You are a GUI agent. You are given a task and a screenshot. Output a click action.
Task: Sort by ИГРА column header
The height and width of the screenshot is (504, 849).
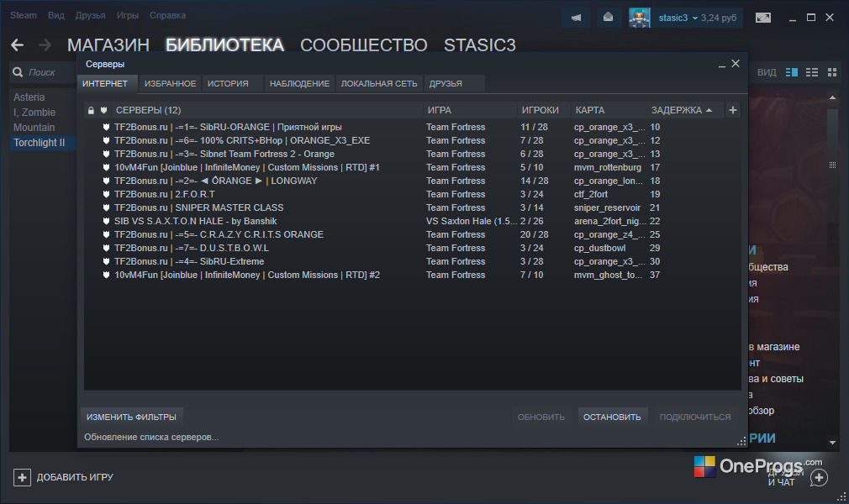coord(439,110)
